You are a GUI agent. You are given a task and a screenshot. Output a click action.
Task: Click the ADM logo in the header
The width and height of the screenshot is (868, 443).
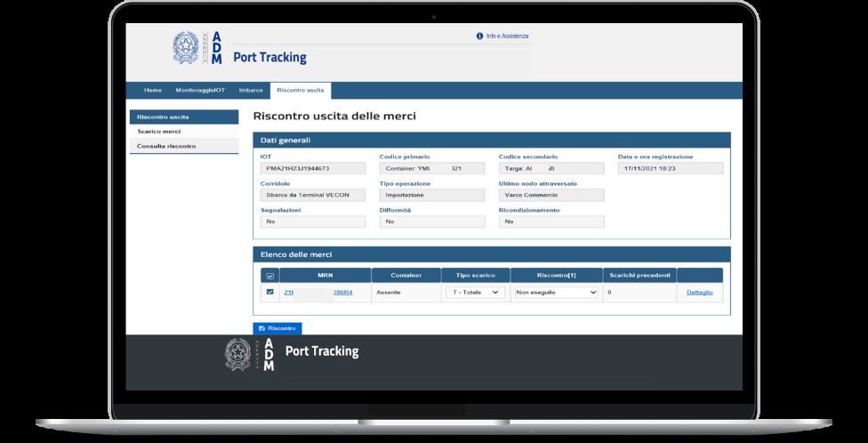[217, 48]
